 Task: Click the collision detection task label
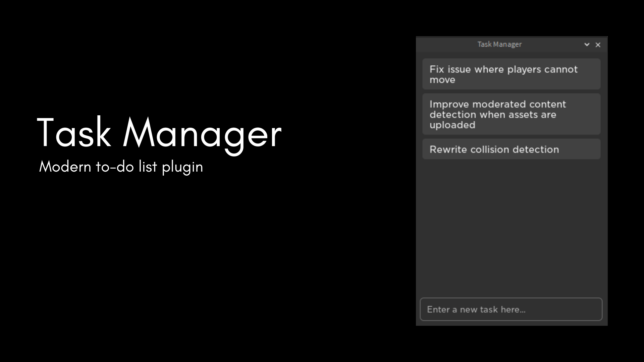(x=494, y=149)
